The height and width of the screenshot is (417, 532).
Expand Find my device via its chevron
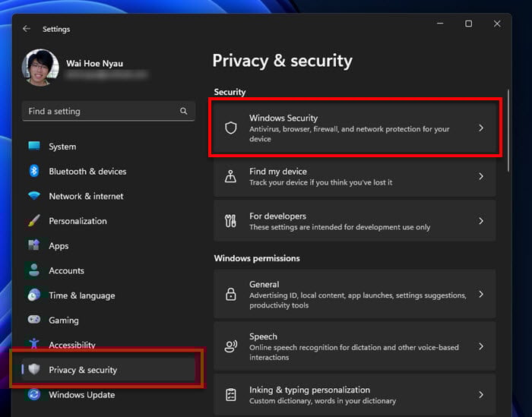click(x=481, y=176)
